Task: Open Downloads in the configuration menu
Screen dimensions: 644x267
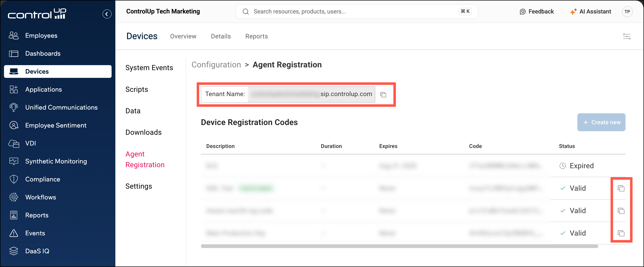Action: [143, 132]
